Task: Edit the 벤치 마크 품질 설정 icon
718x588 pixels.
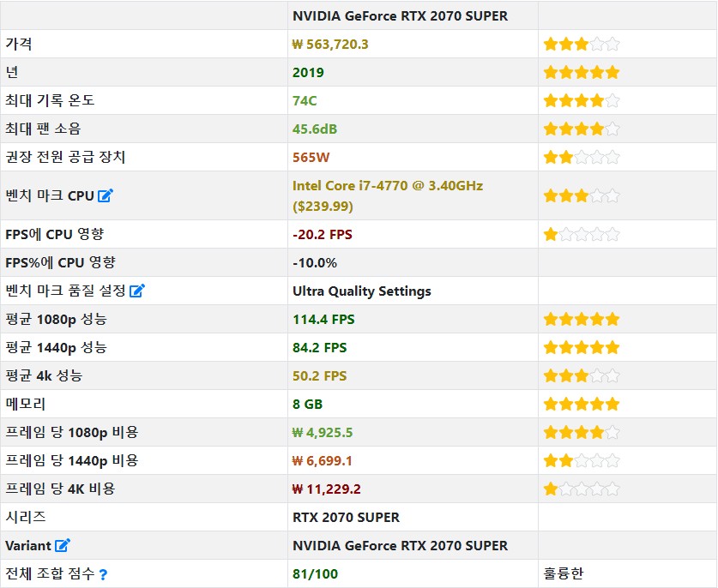Action: (x=137, y=291)
